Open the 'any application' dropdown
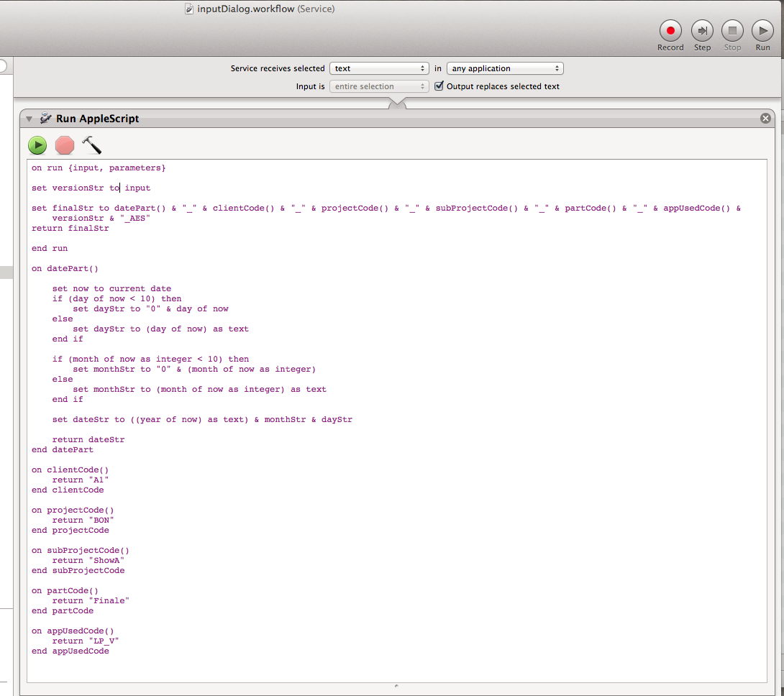Screen dimensions: 784x696 [x=504, y=68]
